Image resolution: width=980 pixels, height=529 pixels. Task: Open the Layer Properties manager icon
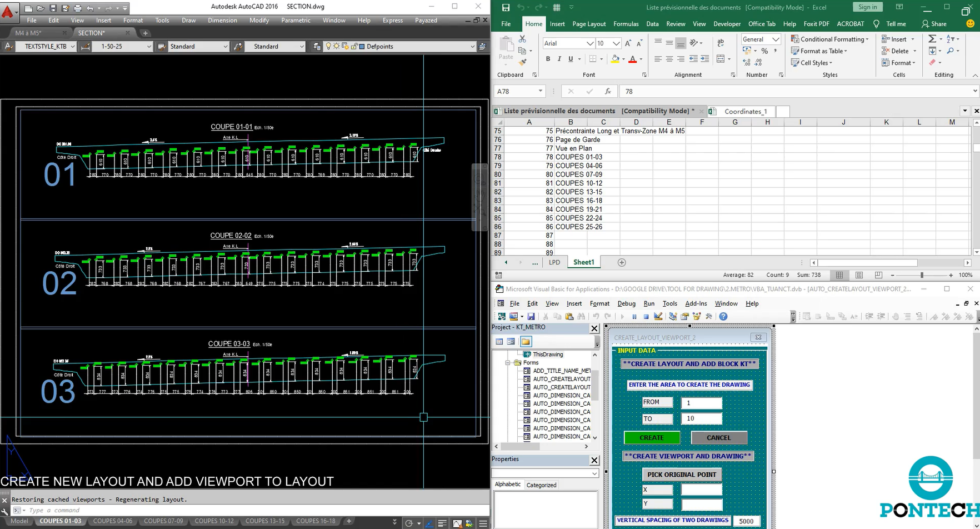[x=317, y=47]
